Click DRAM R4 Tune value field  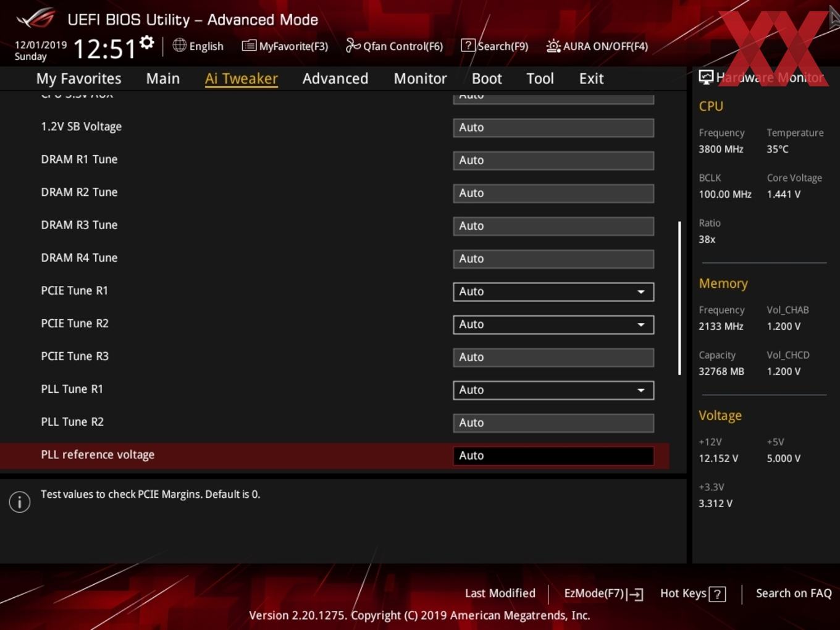point(553,258)
